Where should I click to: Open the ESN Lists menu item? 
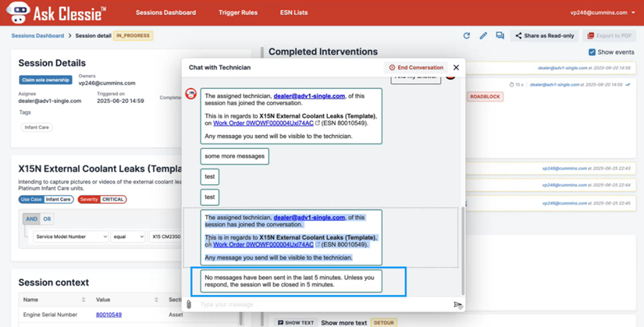click(x=294, y=12)
